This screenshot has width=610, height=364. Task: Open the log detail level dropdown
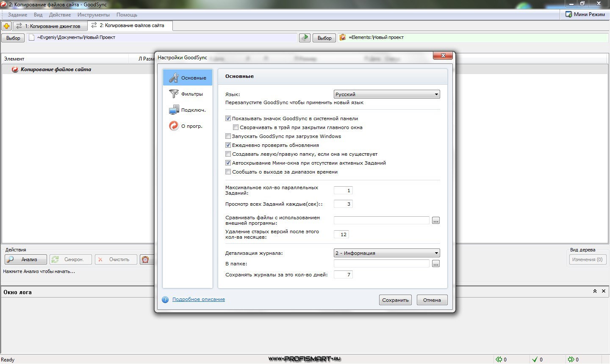click(387, 253)
